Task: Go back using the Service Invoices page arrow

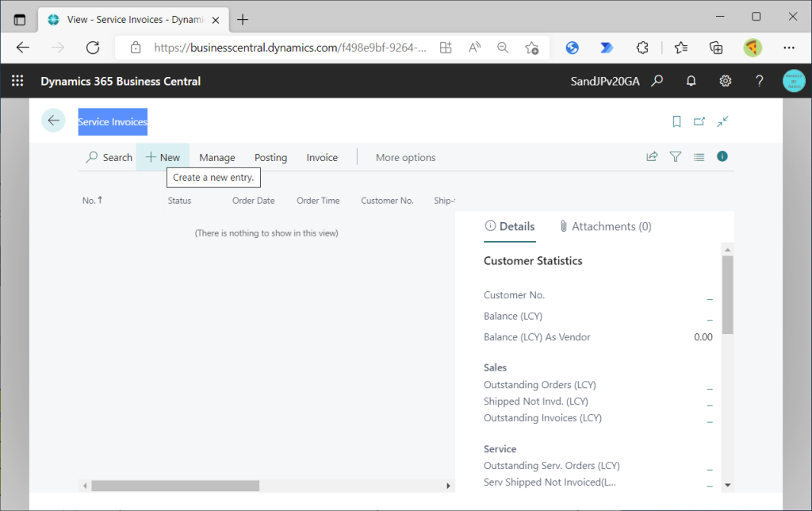Action: click(x=53, y=121)
